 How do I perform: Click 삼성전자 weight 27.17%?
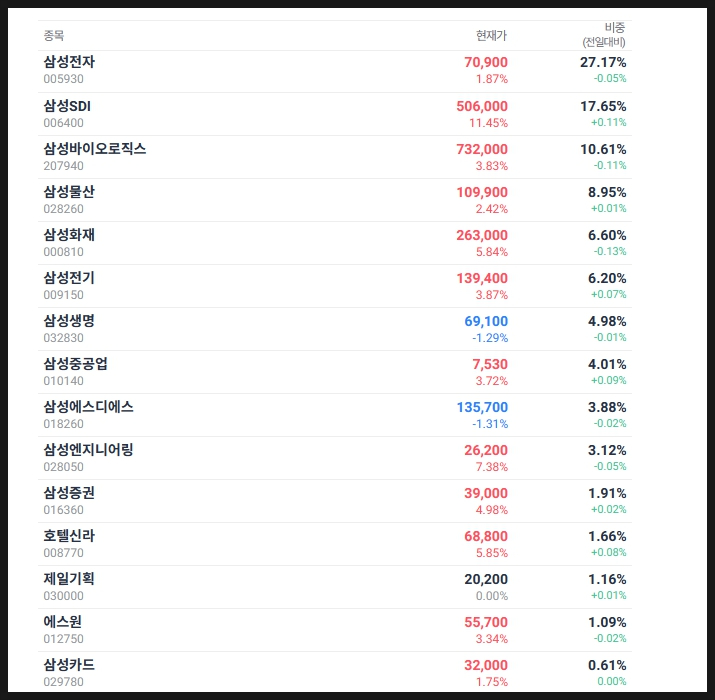click(603, 62)
